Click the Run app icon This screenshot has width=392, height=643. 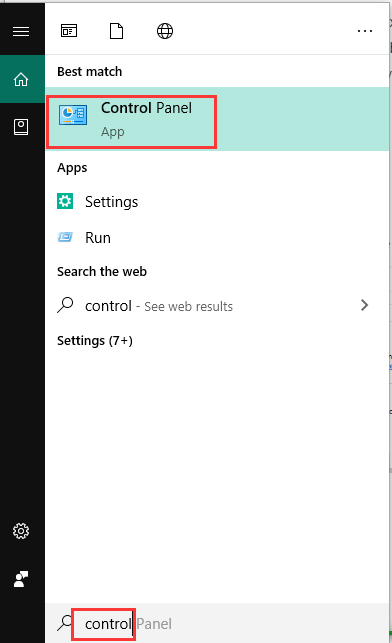(65, 237)
